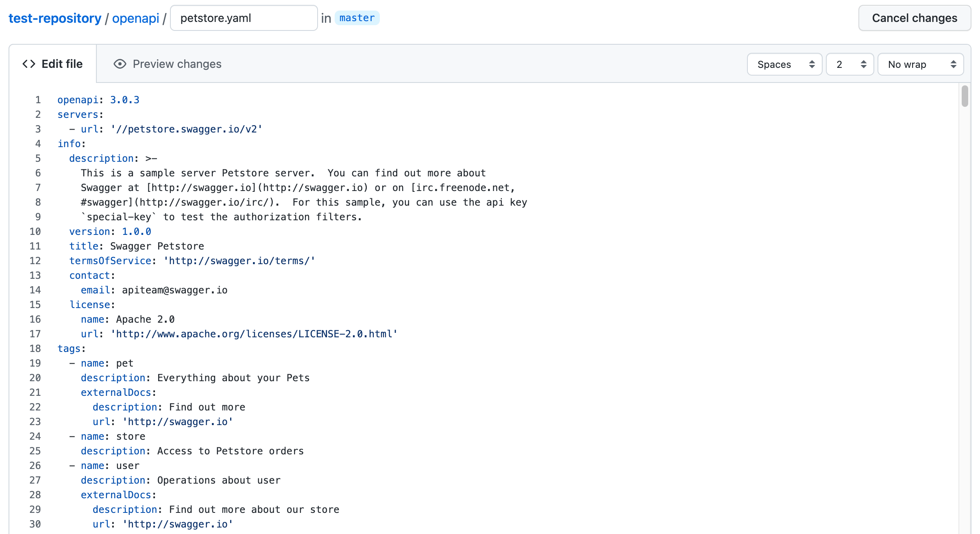Viewport: 980px width, 534px height.
Task: Click 'externalDocs:' on line 28
Action: pyautogui.click(x=119, y=495)
